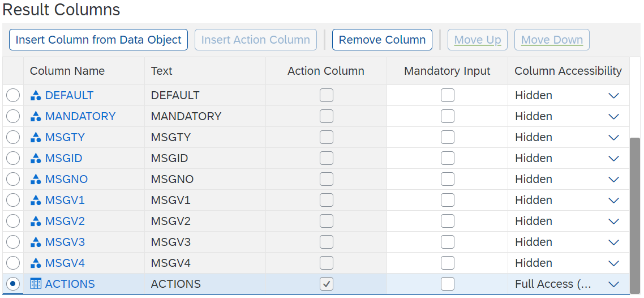Uncheck the Action Column checkbox for ACTIONS

327,284
